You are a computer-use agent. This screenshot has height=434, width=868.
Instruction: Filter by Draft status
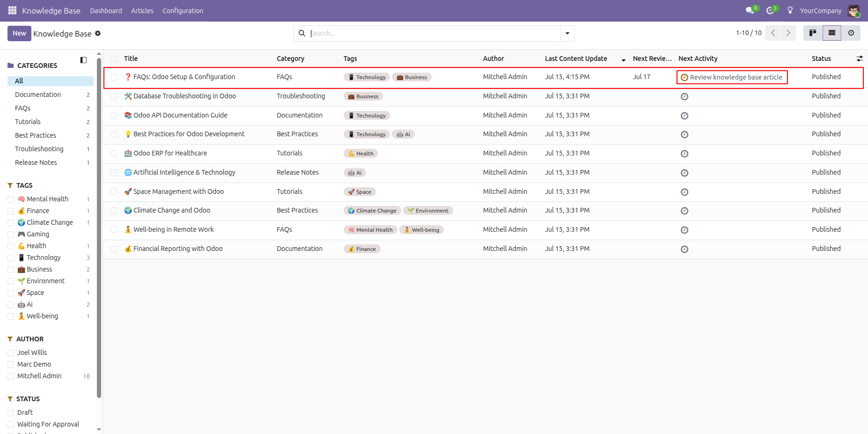[x=11, y=413]
